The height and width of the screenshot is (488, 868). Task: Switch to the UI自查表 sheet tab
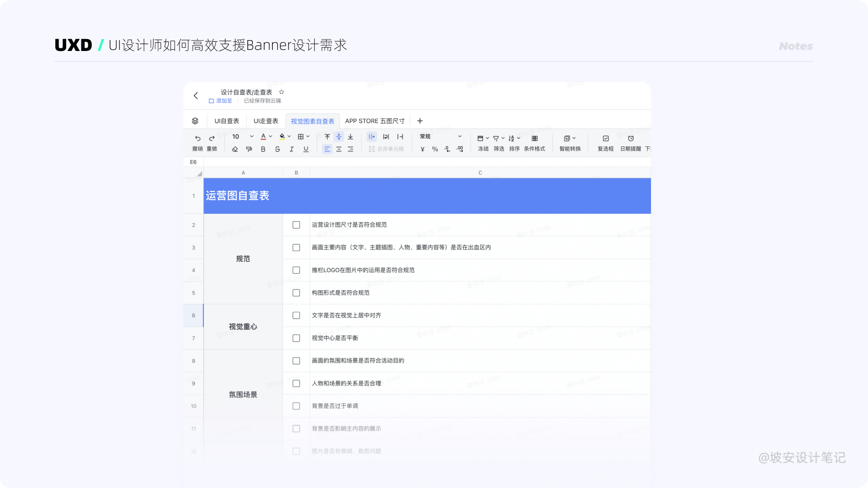click(227, 121)
